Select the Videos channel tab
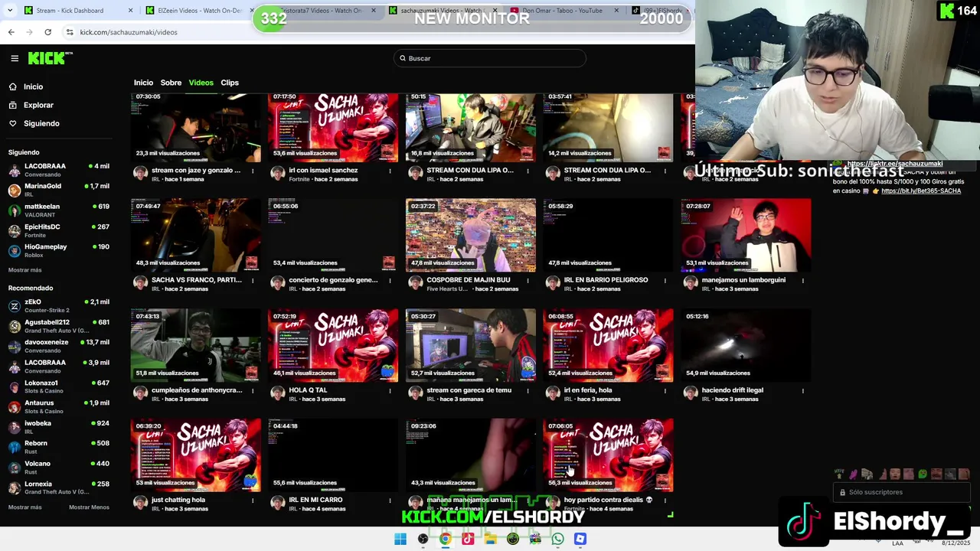 tap(201, 83)
